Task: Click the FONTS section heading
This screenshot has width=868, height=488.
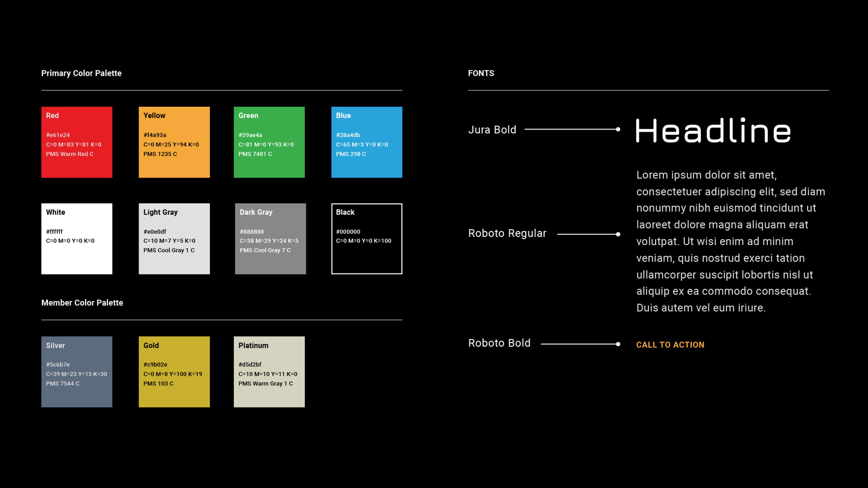Action: point(481,73)
